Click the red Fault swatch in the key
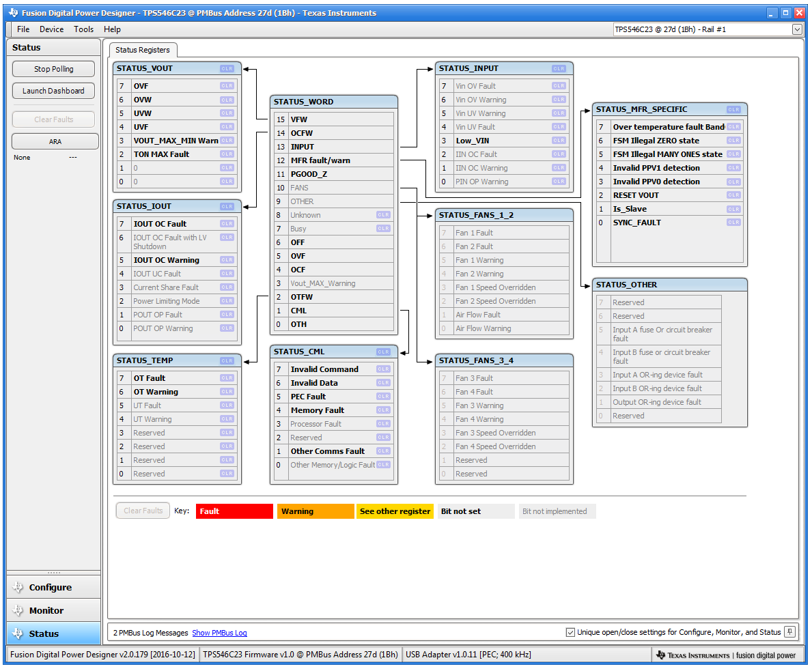Viewport: 812px width, 671px height. pos(234,511)
